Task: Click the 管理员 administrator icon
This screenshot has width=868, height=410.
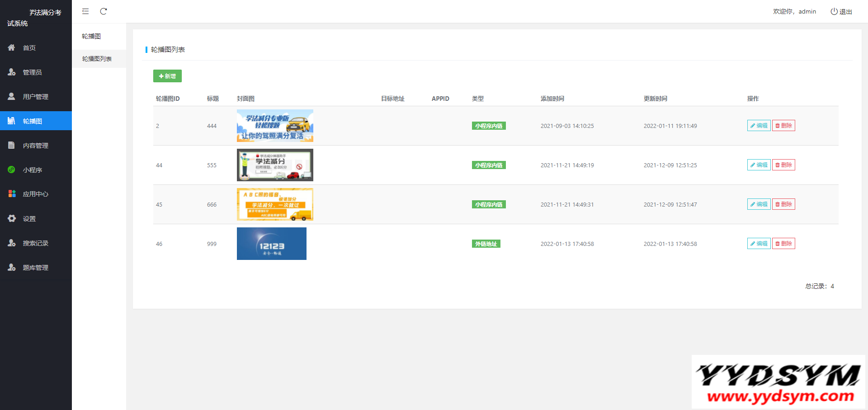Action: (12, 72)
